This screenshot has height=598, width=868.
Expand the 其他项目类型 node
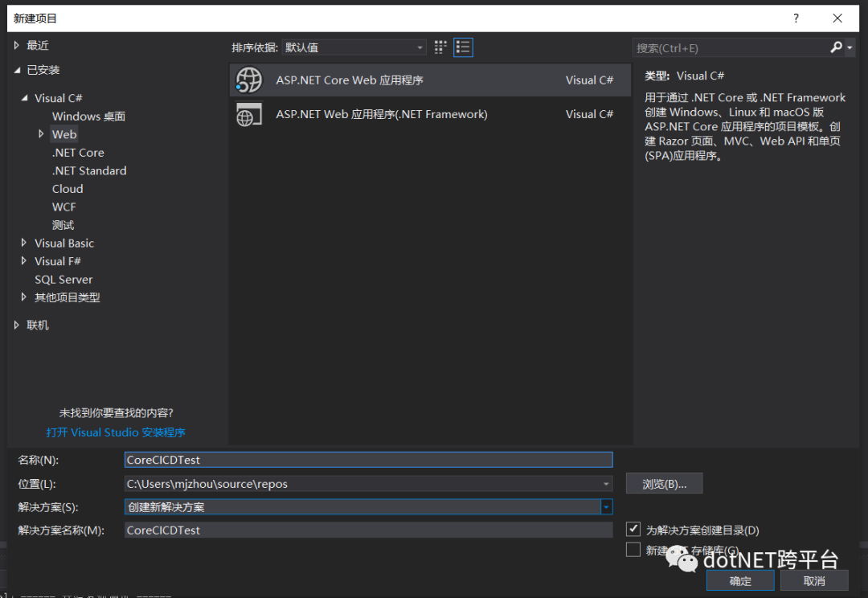point(24,297)
